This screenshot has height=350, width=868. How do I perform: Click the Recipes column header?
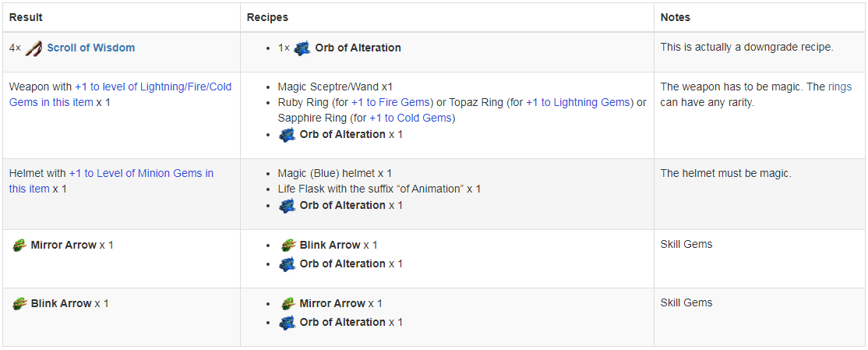click(267, 18)
